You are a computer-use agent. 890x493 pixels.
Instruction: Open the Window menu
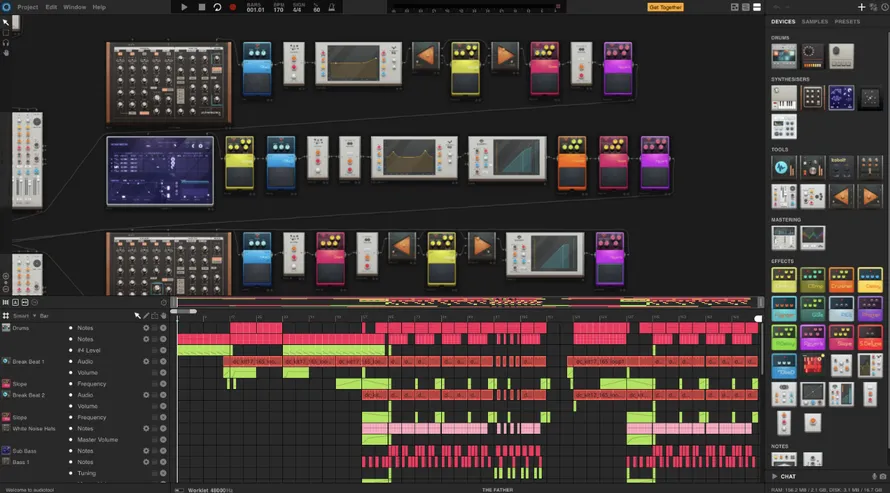click(x=74, y=7)
